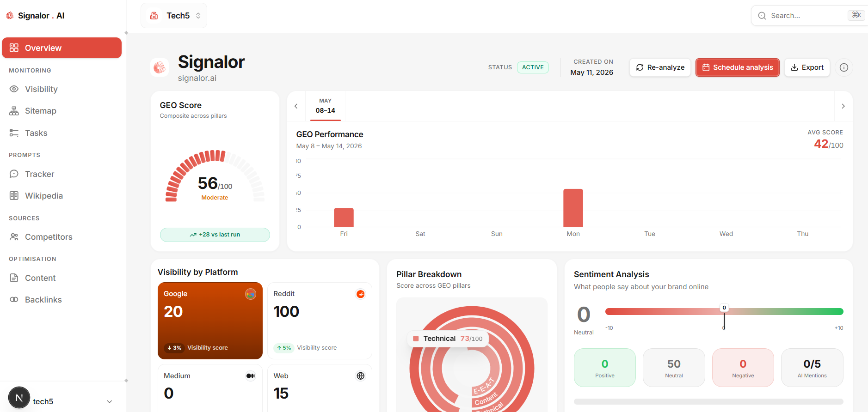Viewport: 868px width, 412px height.
Task: Click the building icon beside Tech5
Action: click(x=154, y=16)
